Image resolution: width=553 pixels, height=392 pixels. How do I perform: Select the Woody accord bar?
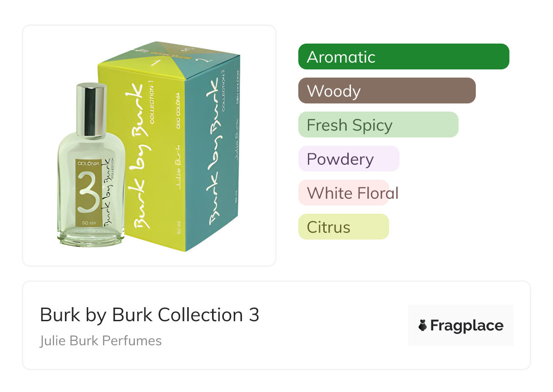coord(387,91)
